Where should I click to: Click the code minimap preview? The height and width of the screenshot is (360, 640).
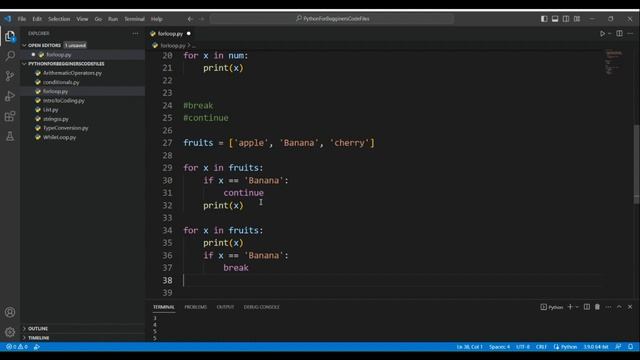[614, 62]
